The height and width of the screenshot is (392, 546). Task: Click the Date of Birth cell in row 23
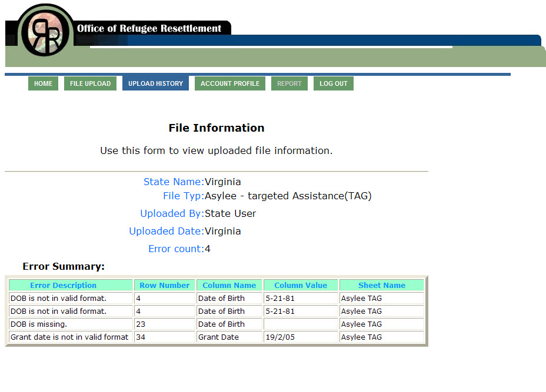tap(229, 324)
